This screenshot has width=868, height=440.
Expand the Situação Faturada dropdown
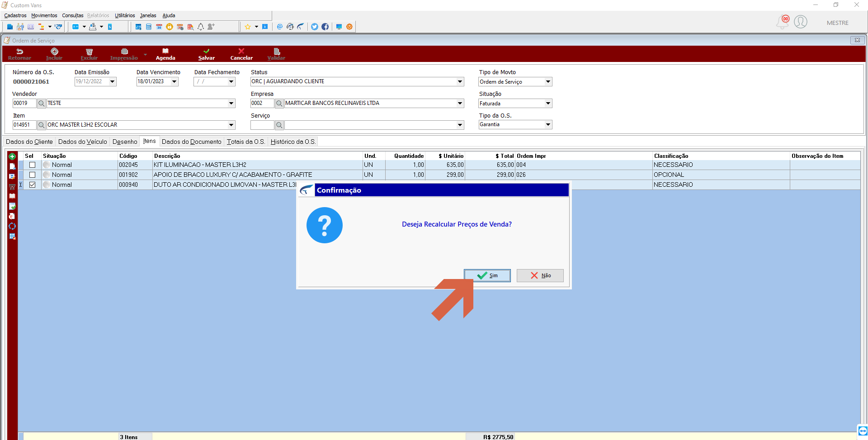tap(548, 104)
